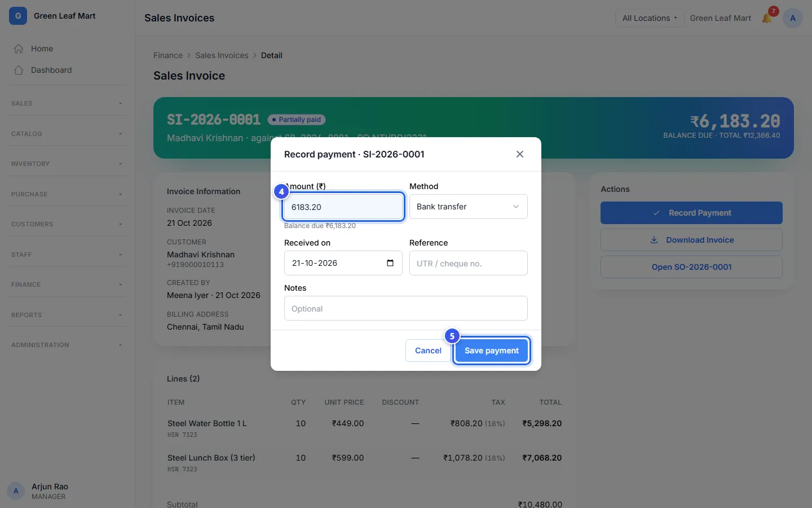Click the Green Leaf Mart logo icon
This screenshot has height=508, width=812.
click(x=18, y=16)
